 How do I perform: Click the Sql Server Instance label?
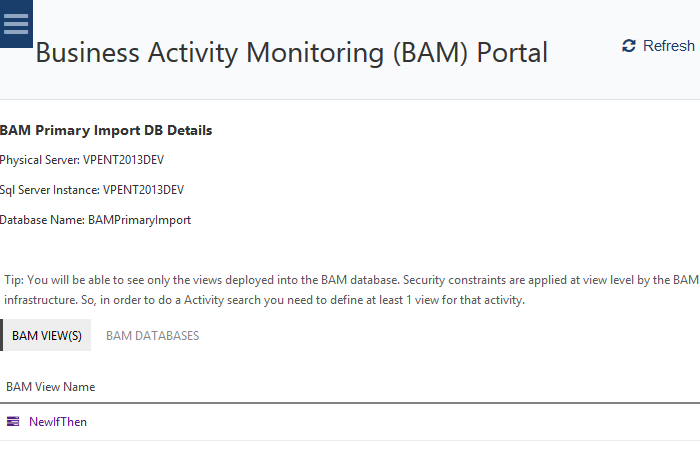(49, 190)
